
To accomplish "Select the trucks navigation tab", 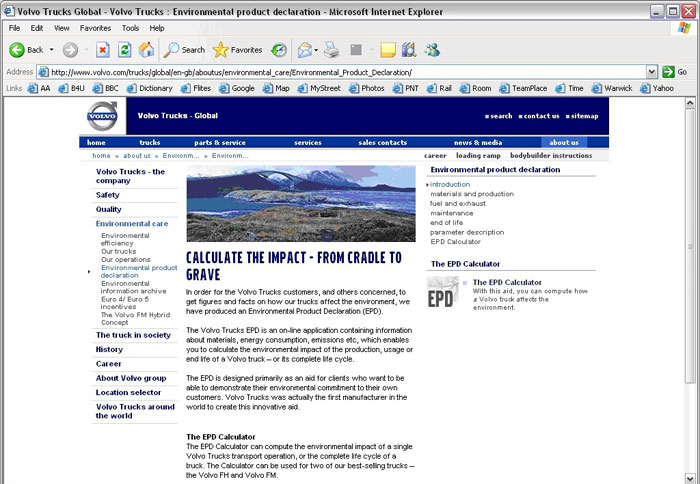I will coord(150,142).
